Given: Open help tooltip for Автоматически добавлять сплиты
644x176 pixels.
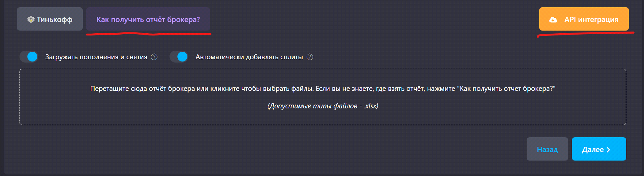Looking at the screenshot, I should [x=310, y=57].
